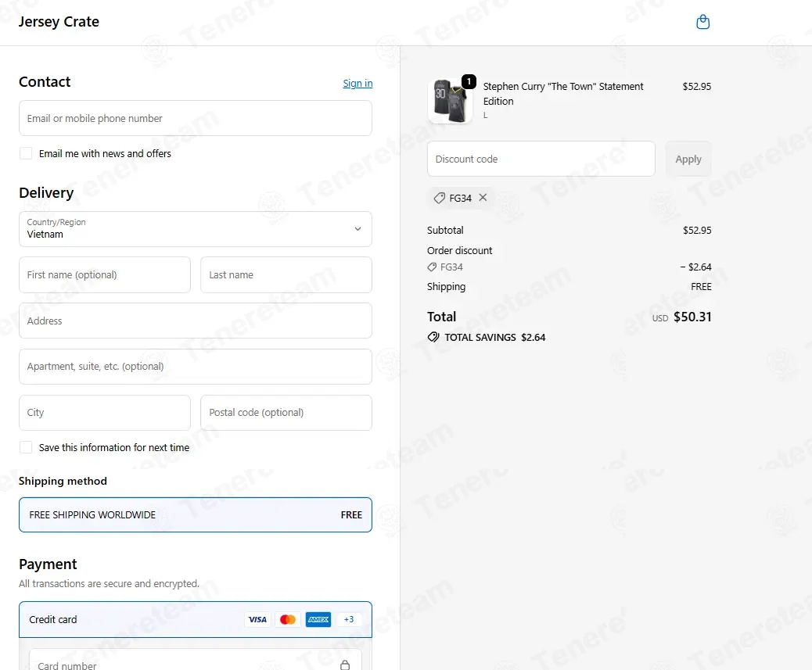Viewport: 812px width, 670px height.
Task: Click the Total Savings tag icon
Action: click(x=433, y=337)
